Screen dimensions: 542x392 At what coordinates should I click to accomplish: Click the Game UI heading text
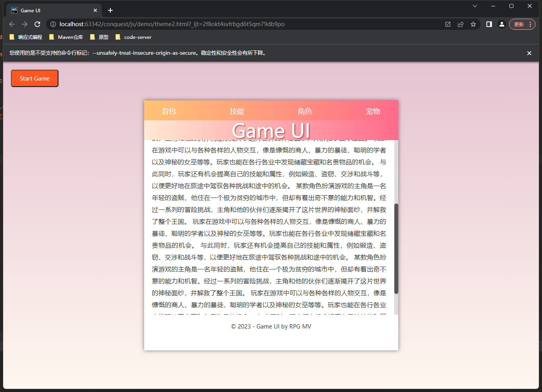[x=271, y=131]
